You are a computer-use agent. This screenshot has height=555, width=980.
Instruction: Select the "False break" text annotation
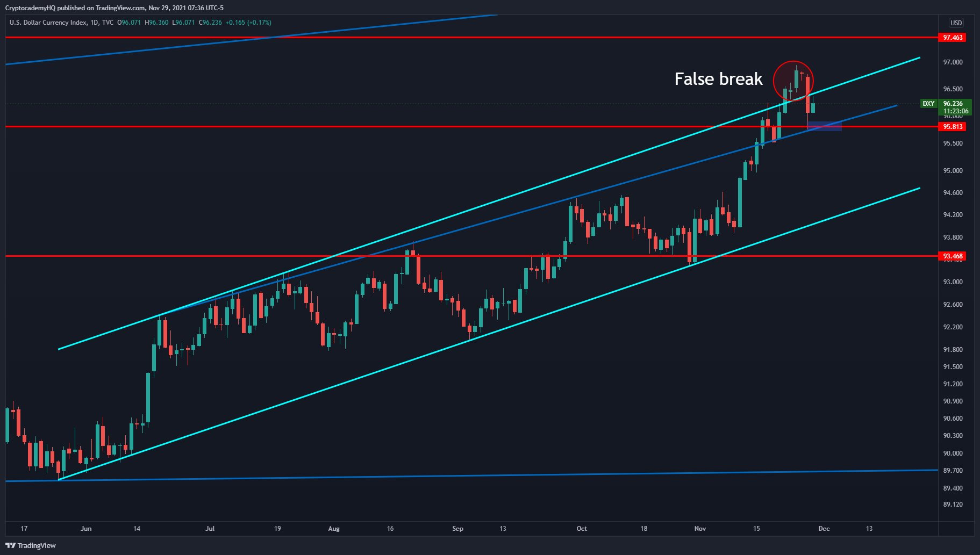point(718,79)
